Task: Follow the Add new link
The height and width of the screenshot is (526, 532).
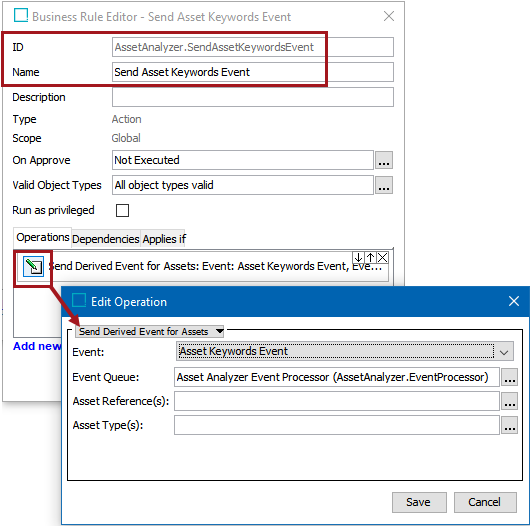Action: tap(37, 346)
